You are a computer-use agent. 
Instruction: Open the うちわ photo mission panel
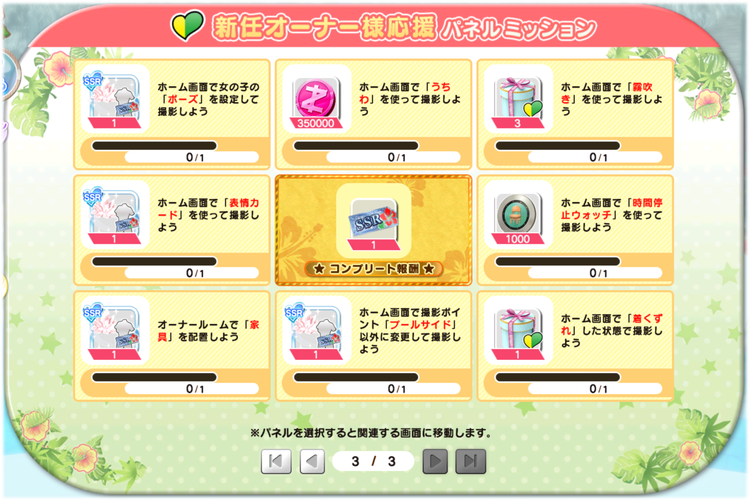pos(374,114)
